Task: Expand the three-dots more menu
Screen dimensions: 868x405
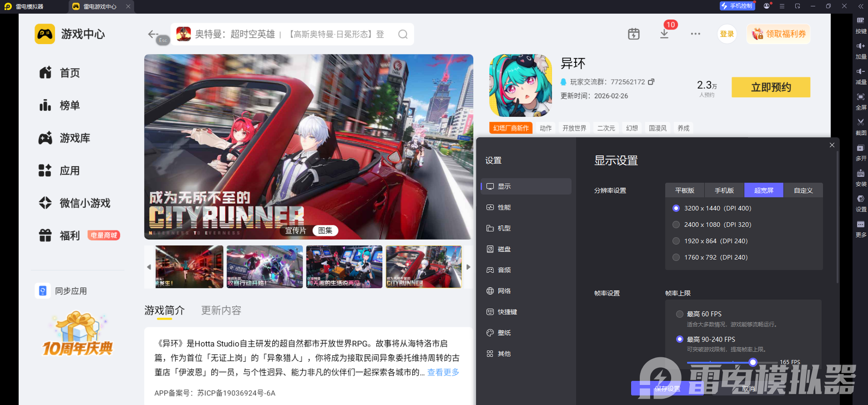Action: (x=695, y=34)
